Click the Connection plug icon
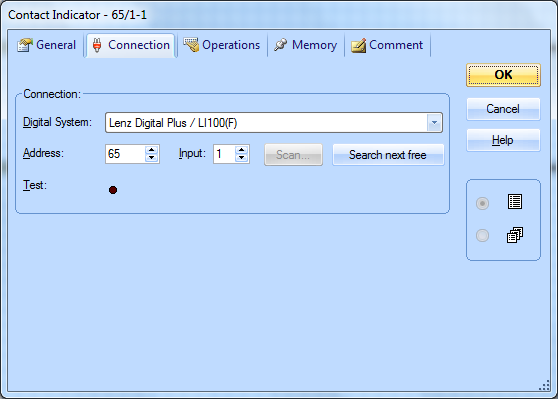This screenshot has height=399, width=558. click(x=97, y=46)
